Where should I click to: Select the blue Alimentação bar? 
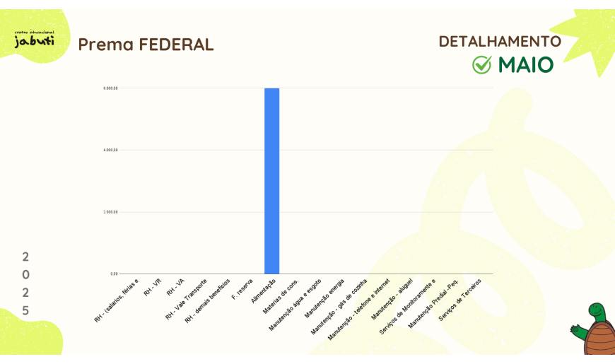(x=271, y=181)
